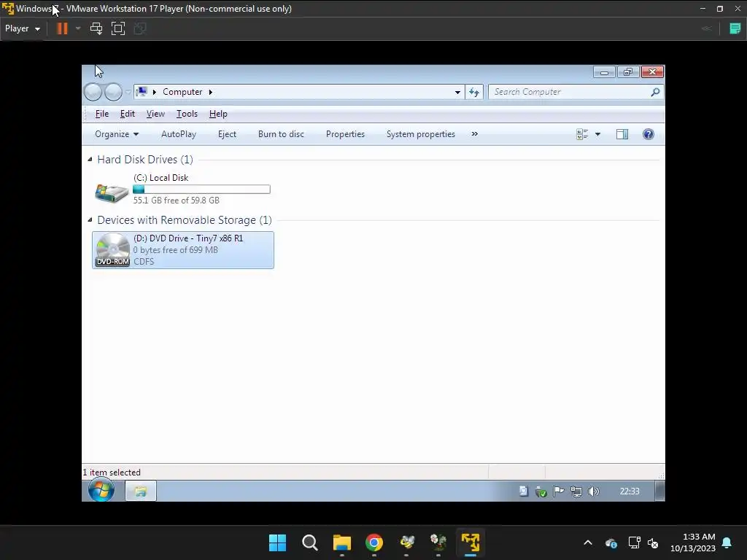This screenshot has width=747, height=560.
Task: Open the File menu
Action: (102, 114)
